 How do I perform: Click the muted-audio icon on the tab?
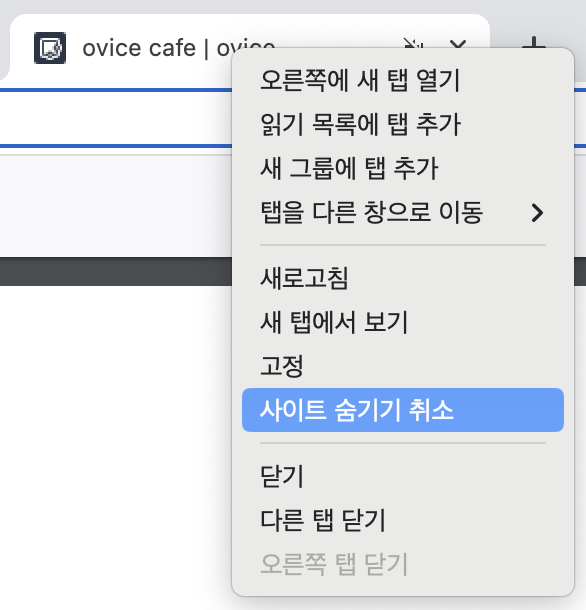[413, 44]
